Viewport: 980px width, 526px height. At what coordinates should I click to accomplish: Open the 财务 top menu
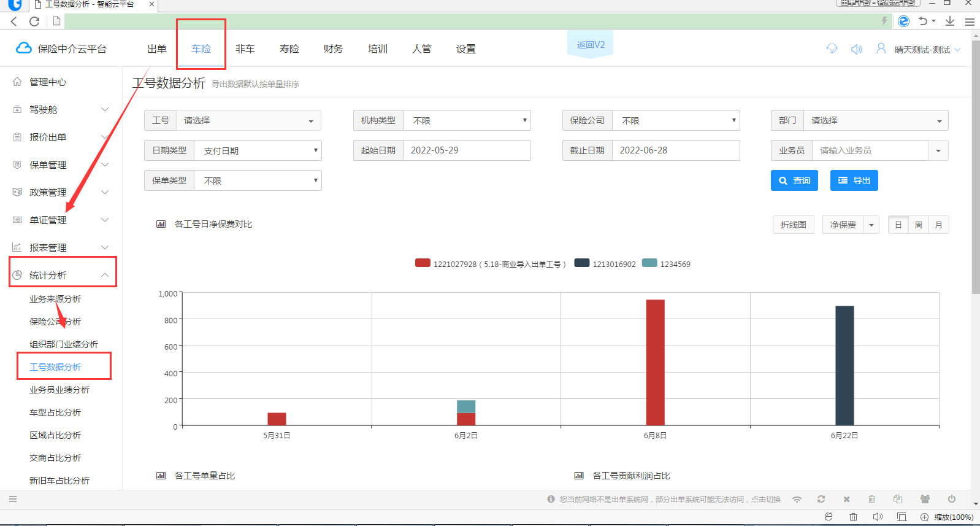(x=334, y=48)
